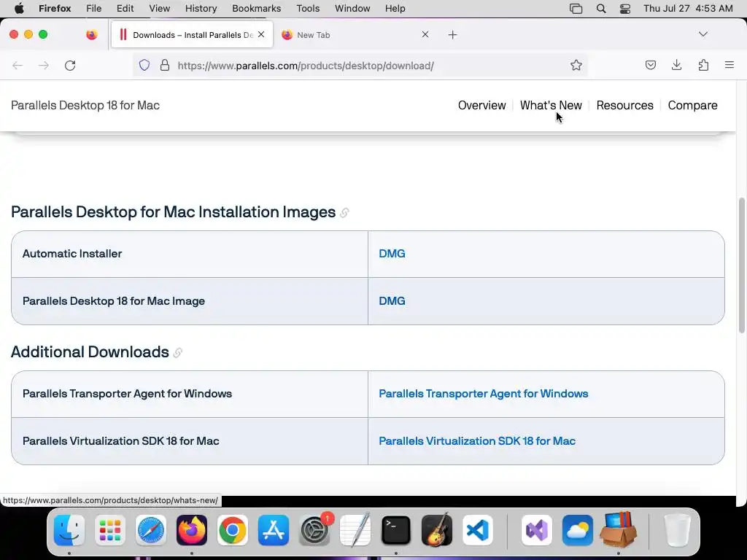Screen dimensions: 747x560
Task: Click the menu bar date and time
Action: tap(688, 9)
